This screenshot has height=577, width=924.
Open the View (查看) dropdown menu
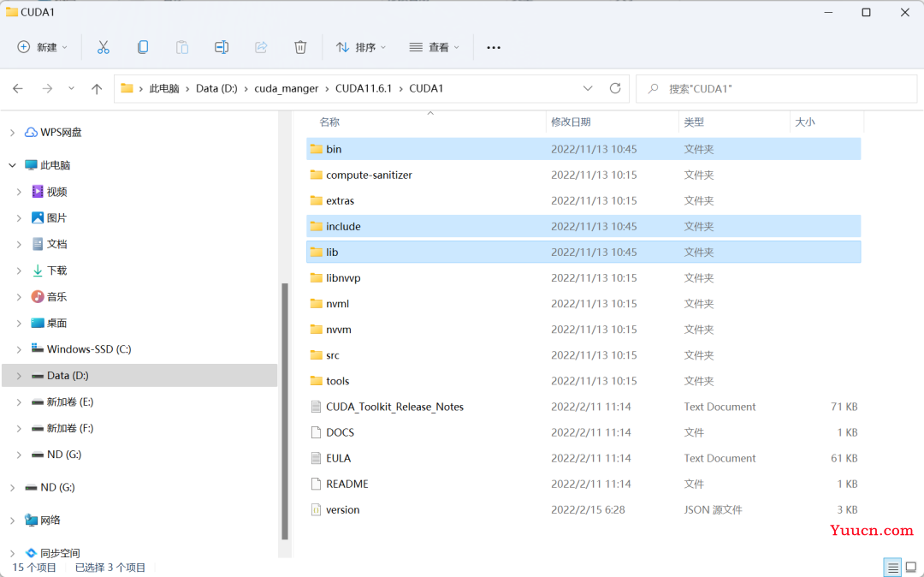[434, 47]
